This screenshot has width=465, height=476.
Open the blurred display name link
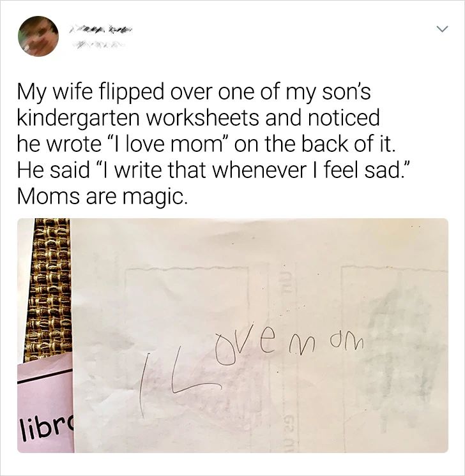[x=99, y=30]
